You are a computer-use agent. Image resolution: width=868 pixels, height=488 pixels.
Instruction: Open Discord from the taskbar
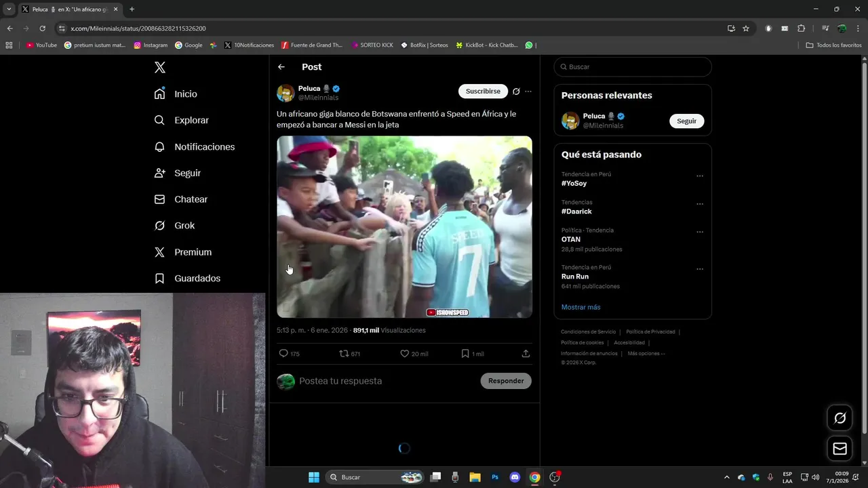tap(515, 477)
